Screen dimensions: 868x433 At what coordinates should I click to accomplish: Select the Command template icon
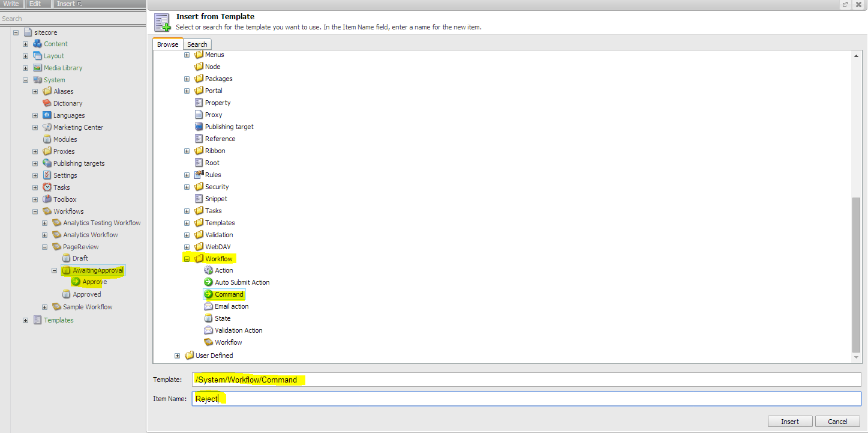click(209, 294)
